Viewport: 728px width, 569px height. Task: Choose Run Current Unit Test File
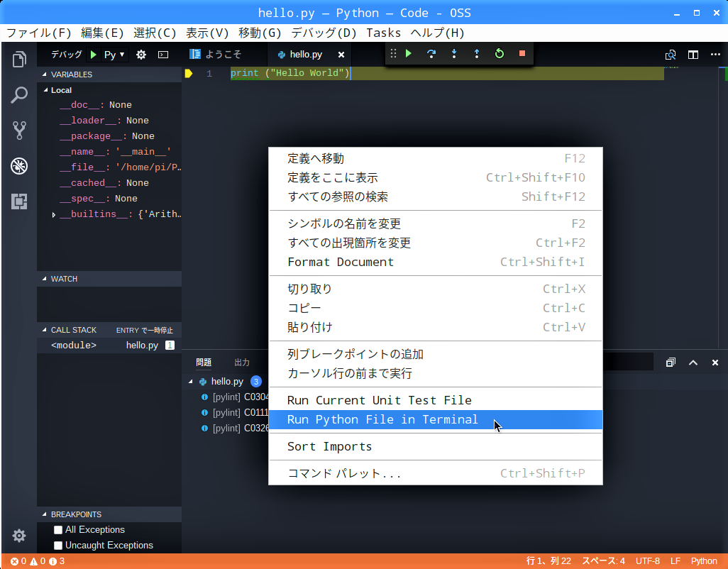(436, 401)
